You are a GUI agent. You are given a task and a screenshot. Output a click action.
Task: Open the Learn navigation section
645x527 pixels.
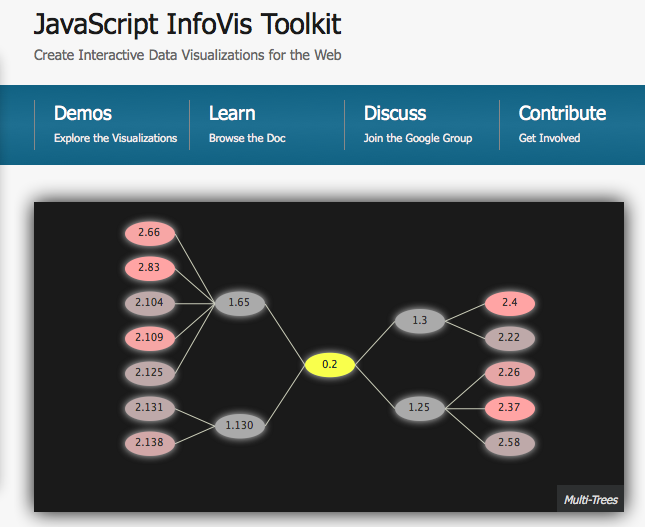(x=267, y=125)
